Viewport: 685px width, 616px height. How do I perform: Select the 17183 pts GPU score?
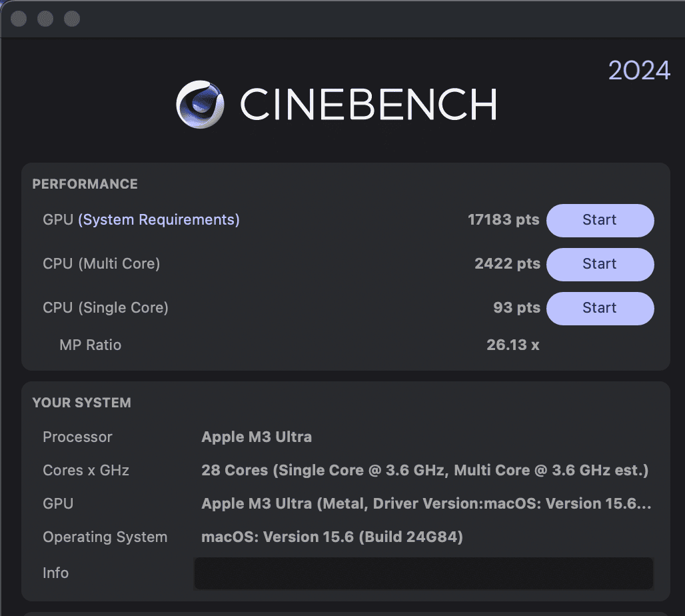[x=503, y=219]
